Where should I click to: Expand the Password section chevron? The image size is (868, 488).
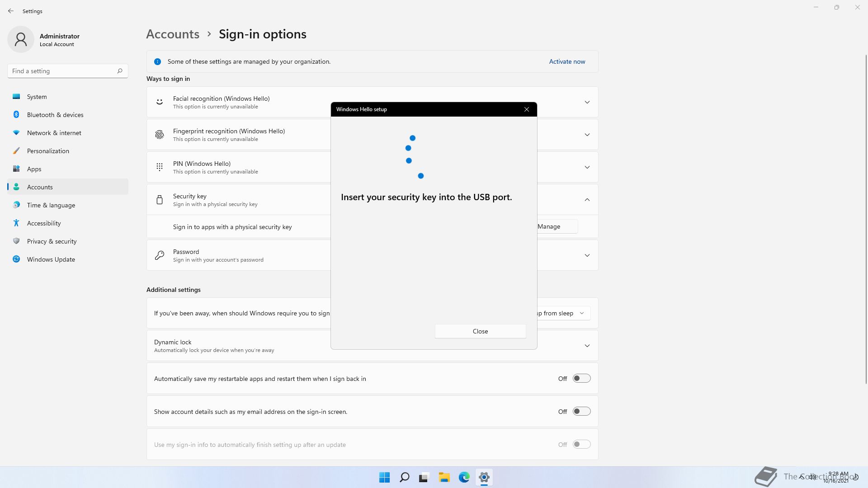click(587, 255)
